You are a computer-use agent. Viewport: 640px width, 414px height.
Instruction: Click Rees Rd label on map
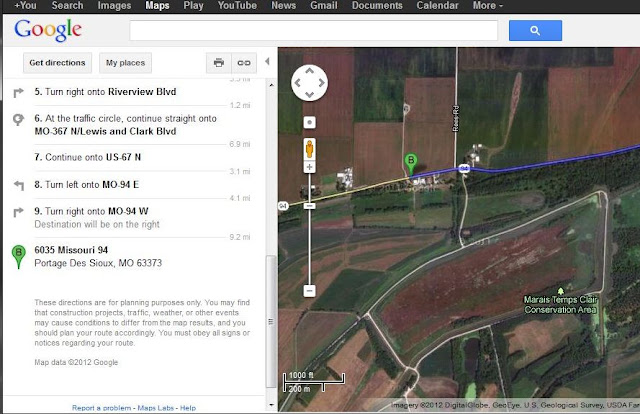[x=456, y=118]
